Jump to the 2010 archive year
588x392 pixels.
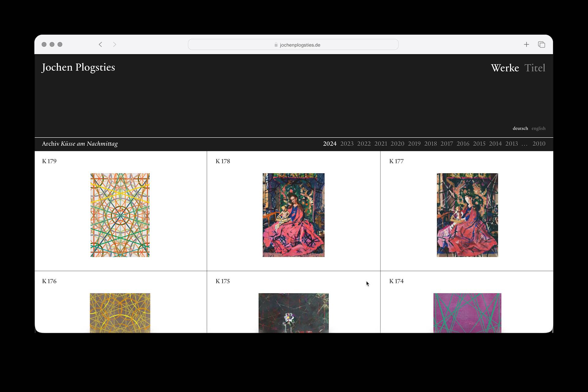tap(538, 144)
